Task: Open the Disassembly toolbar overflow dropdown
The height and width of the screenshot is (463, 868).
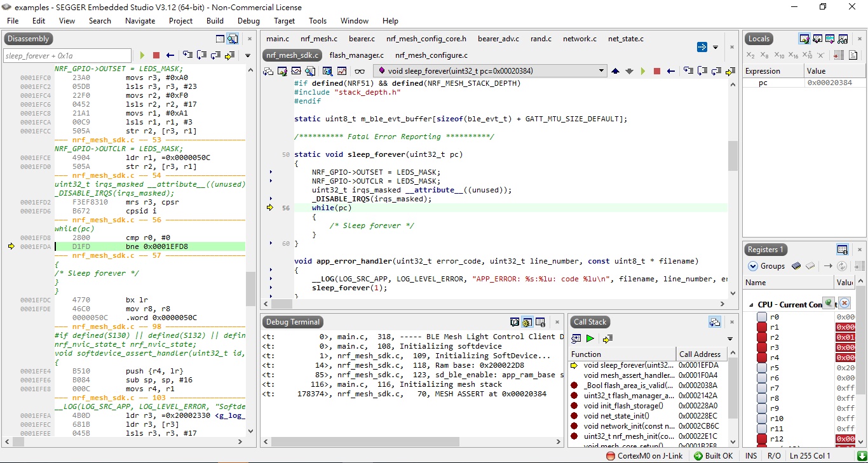Action: (x=247, y=56)
